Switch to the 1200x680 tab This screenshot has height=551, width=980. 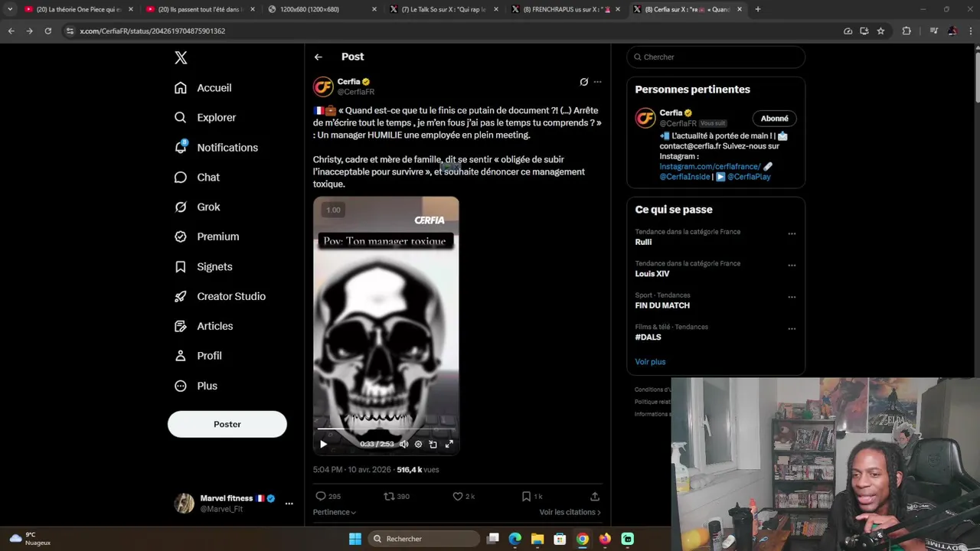coord(322,9)
